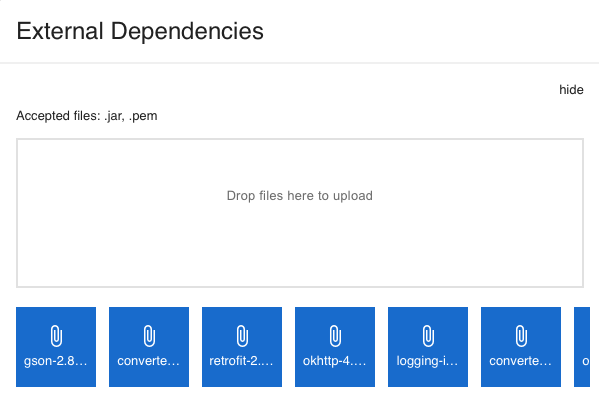Select the retrofit-2.… file name label

coord(241,361)
